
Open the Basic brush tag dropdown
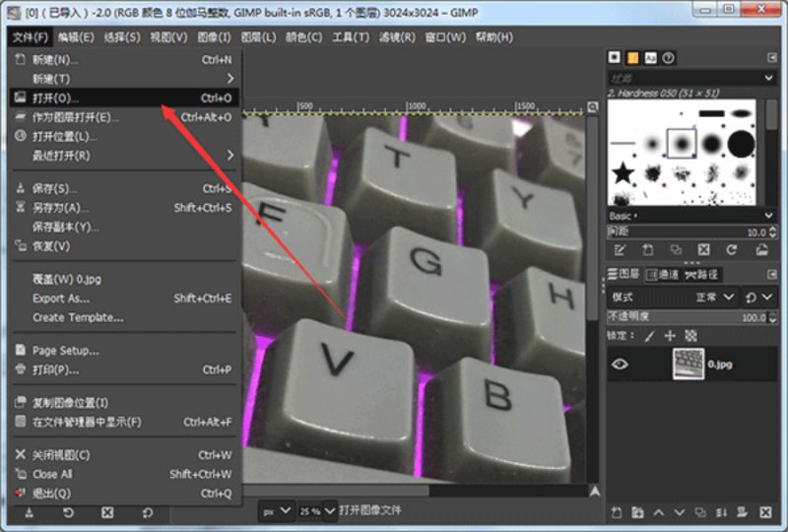pos(768,215)
